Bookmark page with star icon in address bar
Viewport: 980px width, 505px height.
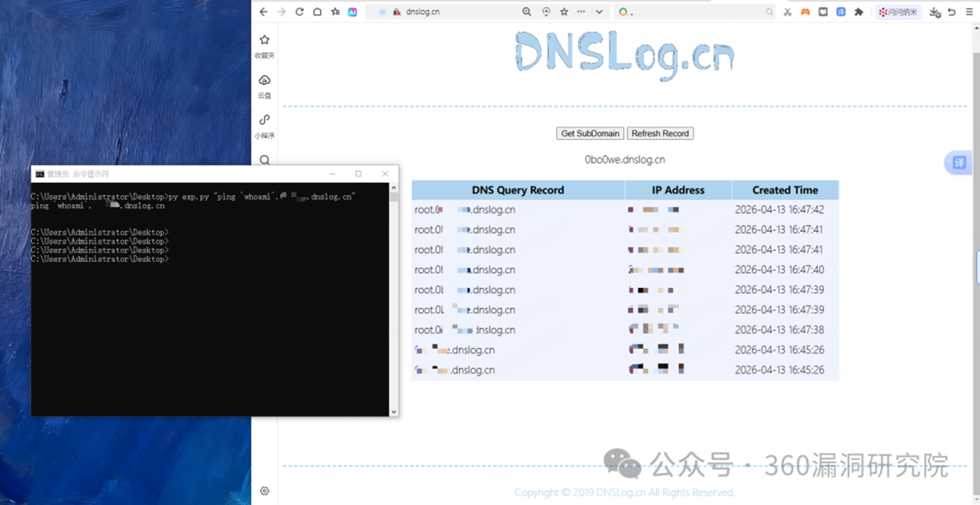coord(564,12)
